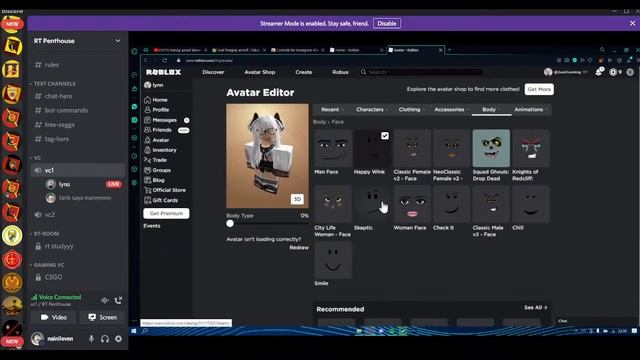Click the Get Premium button
The image size is (640, 360).
pos(166,213)
